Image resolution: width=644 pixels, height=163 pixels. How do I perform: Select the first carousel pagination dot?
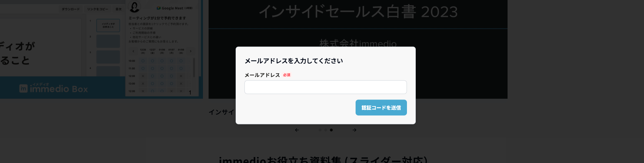click(320, 130)
